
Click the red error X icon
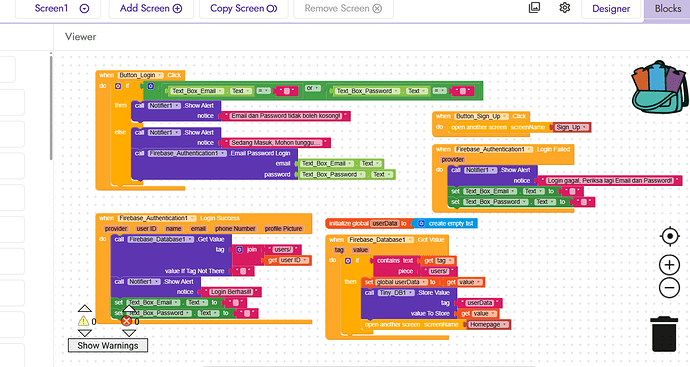tap(126, 321)
